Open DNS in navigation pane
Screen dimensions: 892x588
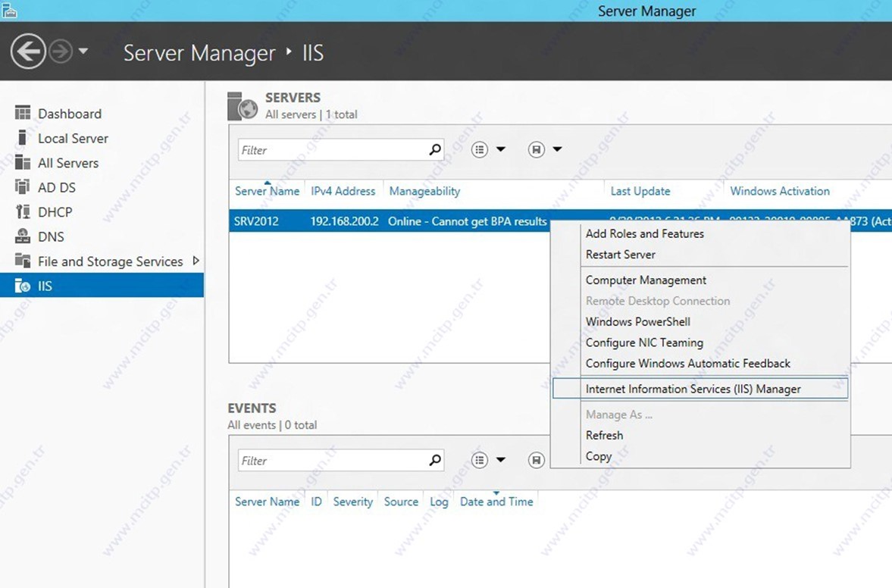pos(51,236)
